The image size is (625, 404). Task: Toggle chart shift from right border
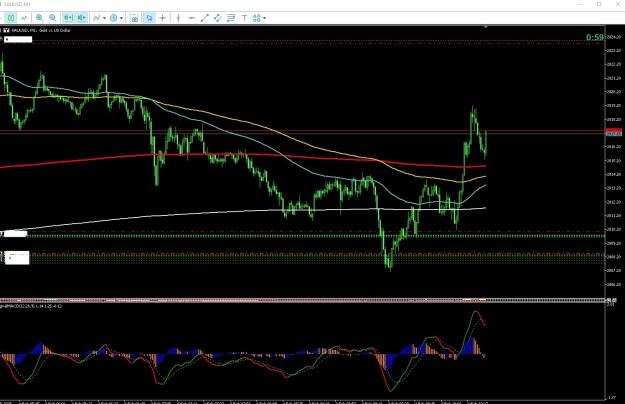[81, 18]
